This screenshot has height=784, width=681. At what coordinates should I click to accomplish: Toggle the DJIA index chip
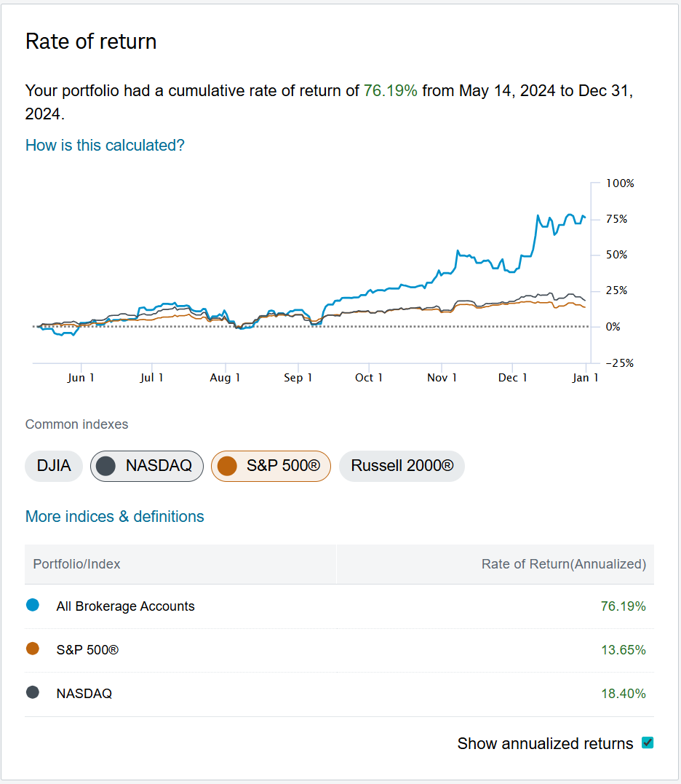click(x=54, y=466)
